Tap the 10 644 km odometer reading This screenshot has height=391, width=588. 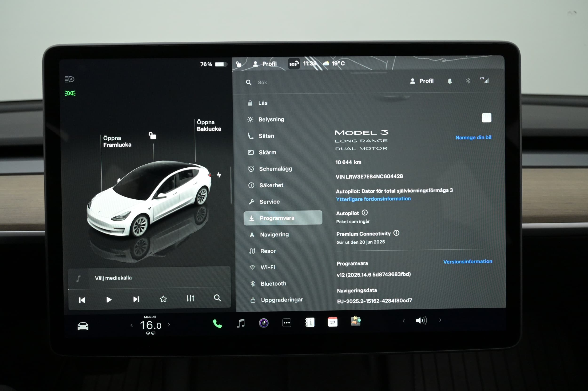(348, 162)
